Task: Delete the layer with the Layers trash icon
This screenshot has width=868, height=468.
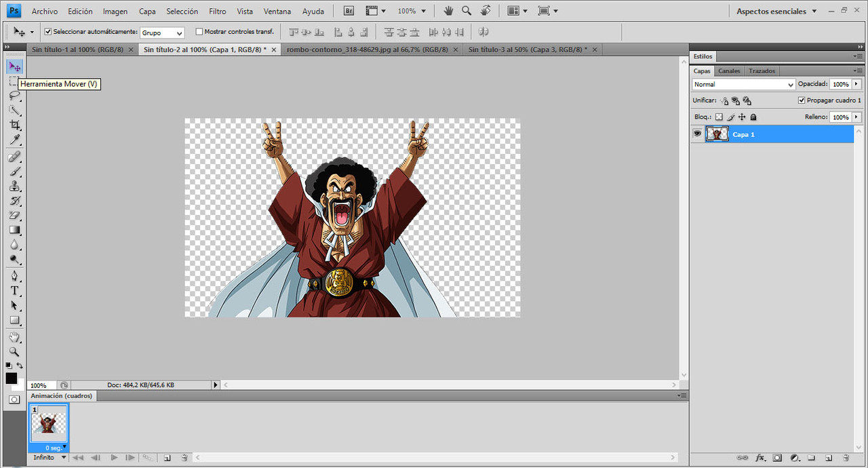Action: click(846, 458)
